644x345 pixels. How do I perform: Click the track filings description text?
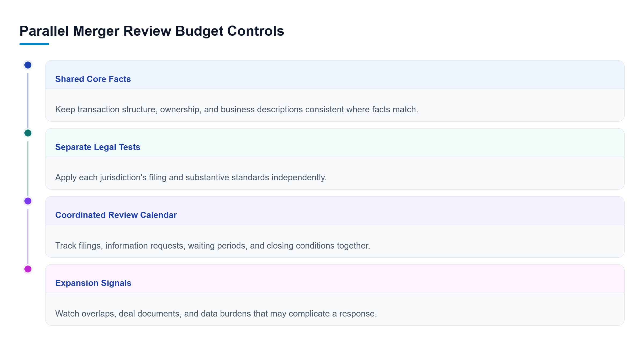coord(213,246)
